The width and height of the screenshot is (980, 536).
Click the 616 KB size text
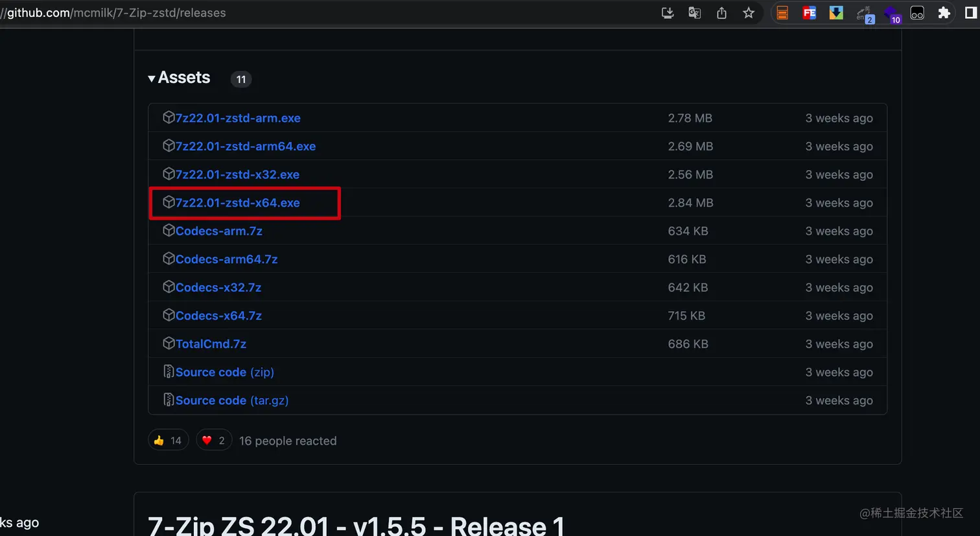click(x=688, y=259)
